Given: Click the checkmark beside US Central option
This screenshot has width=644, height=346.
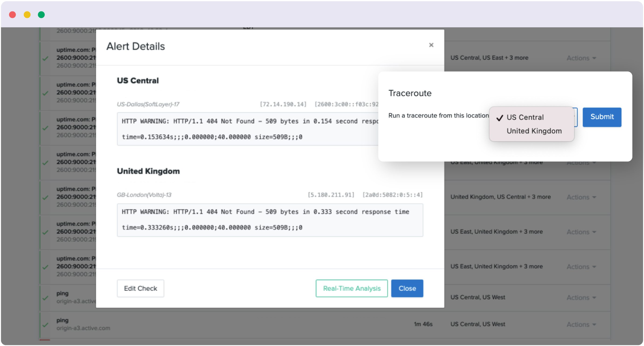Looking at the screenshot, I should coord(500,118).
